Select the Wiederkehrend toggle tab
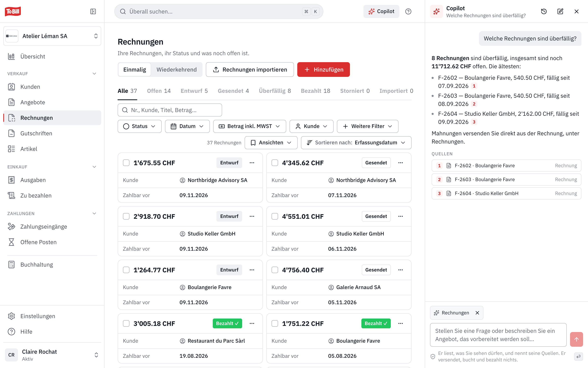Image resolution: width=588 pixels, height=368 pixels. click(176, 70)
